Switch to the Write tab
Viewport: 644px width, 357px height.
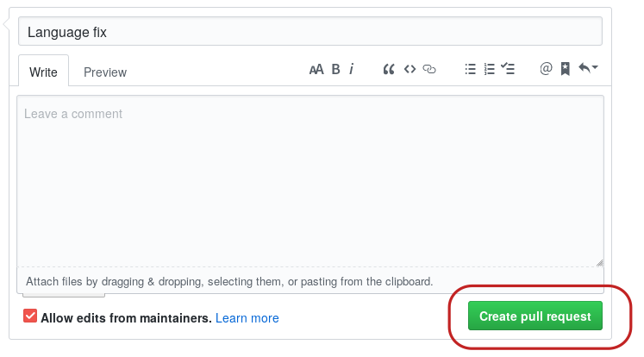43,72
